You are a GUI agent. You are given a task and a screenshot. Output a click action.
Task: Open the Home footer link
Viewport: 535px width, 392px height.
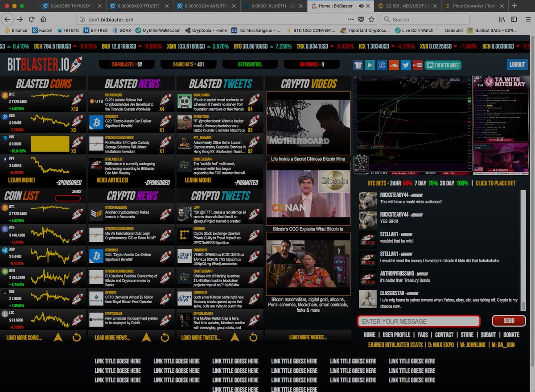point(369,335)
